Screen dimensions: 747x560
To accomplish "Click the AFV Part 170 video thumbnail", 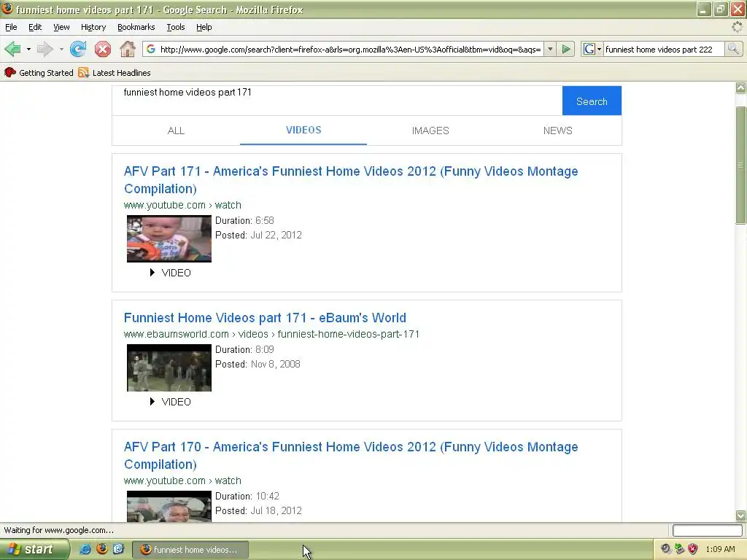I will point(169,506).
